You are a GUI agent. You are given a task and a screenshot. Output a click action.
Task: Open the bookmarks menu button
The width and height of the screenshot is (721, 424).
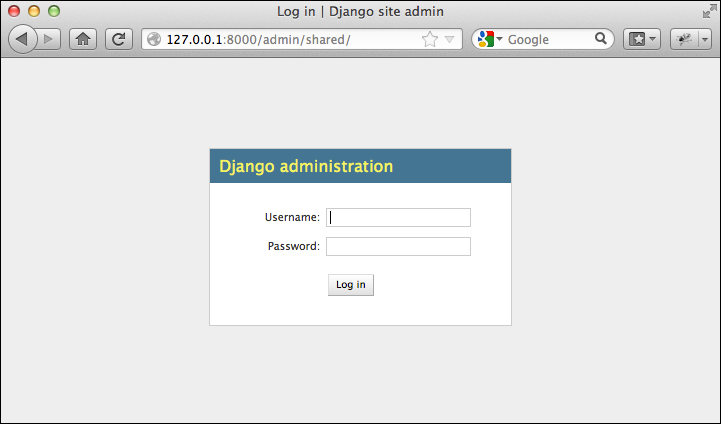(641, 39)
